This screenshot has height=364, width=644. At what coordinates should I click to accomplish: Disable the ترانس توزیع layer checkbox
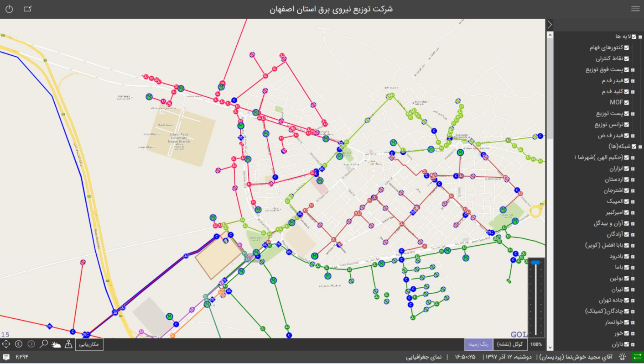[627, 125]
